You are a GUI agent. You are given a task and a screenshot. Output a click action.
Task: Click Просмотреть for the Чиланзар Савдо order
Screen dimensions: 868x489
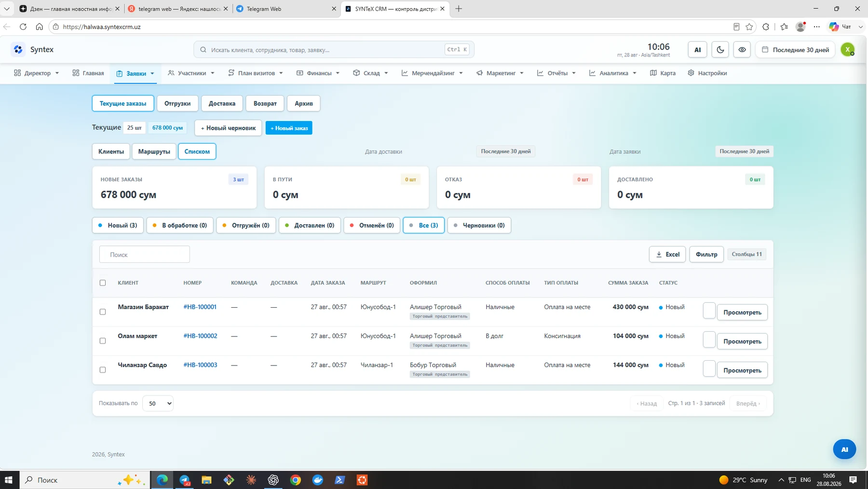tap(742, 370)
